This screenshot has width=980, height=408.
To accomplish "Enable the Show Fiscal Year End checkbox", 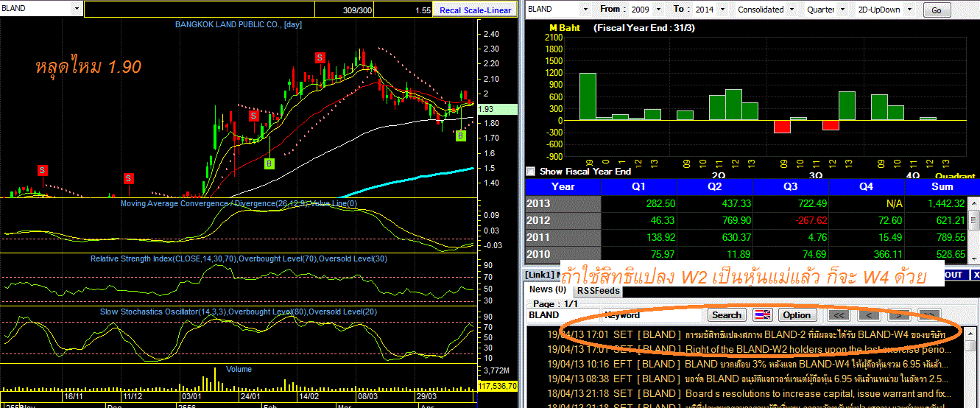I will [530, 171].
